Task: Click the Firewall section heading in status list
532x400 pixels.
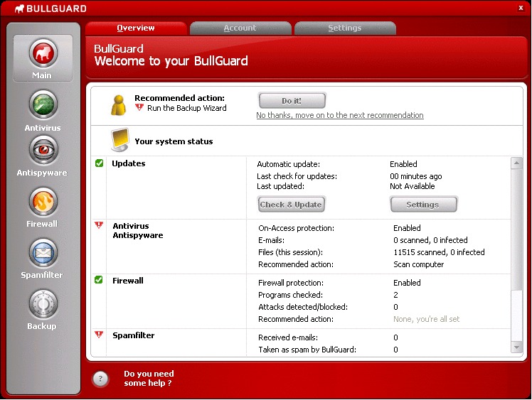Action: tap(128, 281)
